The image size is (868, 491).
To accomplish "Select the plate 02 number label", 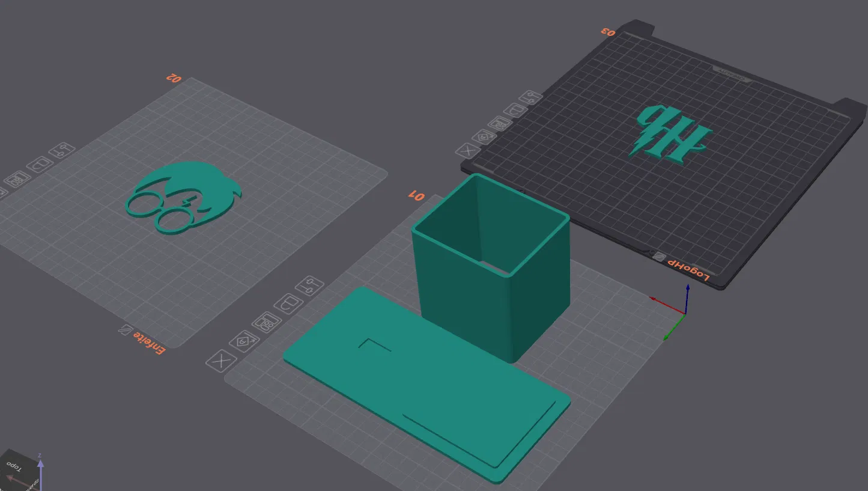I will pos(174,78).
